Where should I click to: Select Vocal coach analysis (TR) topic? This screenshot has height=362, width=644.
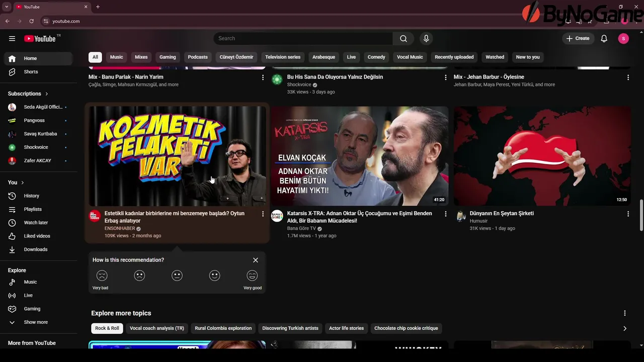[157, 328]
